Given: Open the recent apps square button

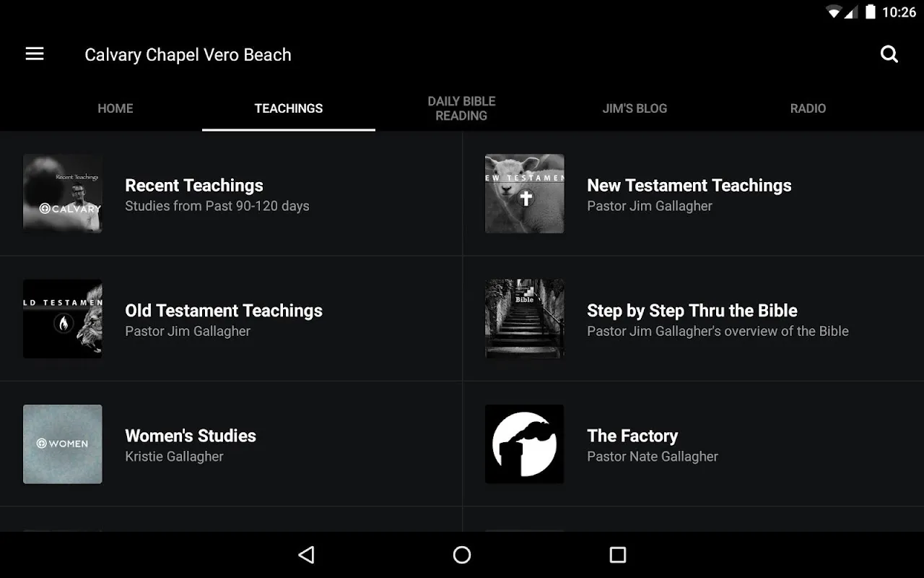Looking at the screenshot, I should coord(617,554).
